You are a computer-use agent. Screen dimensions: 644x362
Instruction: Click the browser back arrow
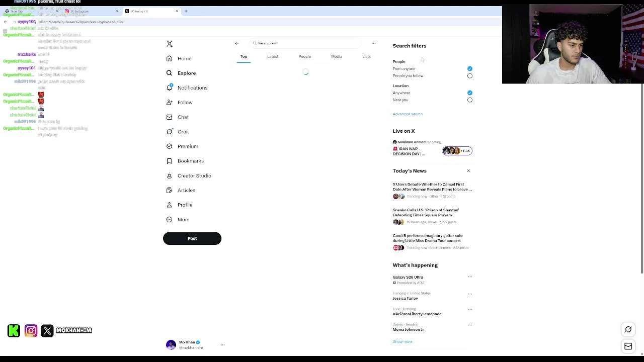[6, 22]
